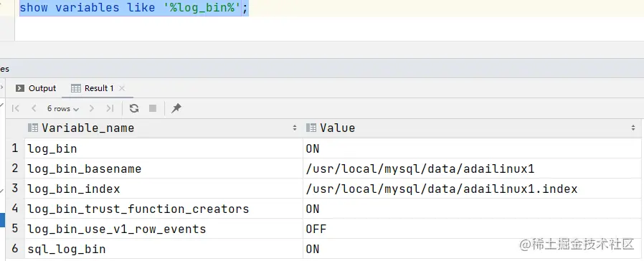Image resolution: width=644 pixels, height=261 pixels.
Task: Click the Variable_name column table icon
Action: click(33, 128)
